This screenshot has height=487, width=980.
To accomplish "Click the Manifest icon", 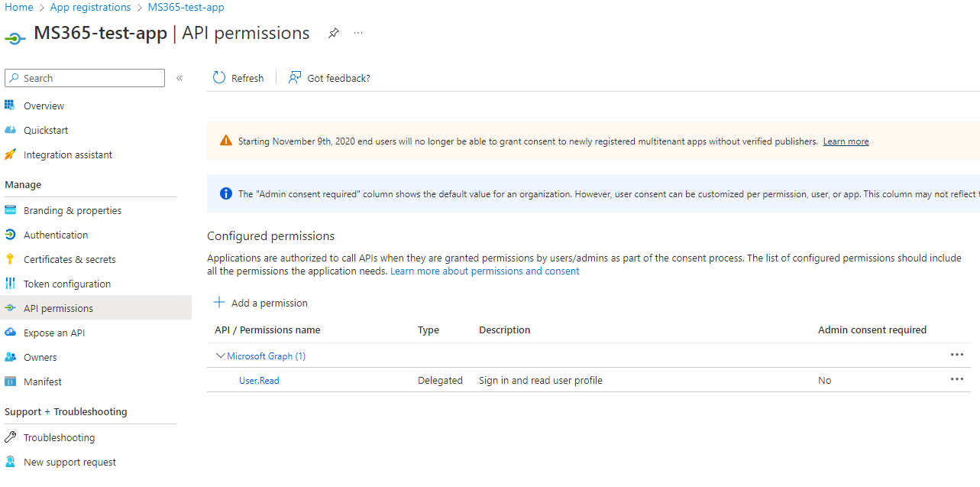I will click(10, 381).
